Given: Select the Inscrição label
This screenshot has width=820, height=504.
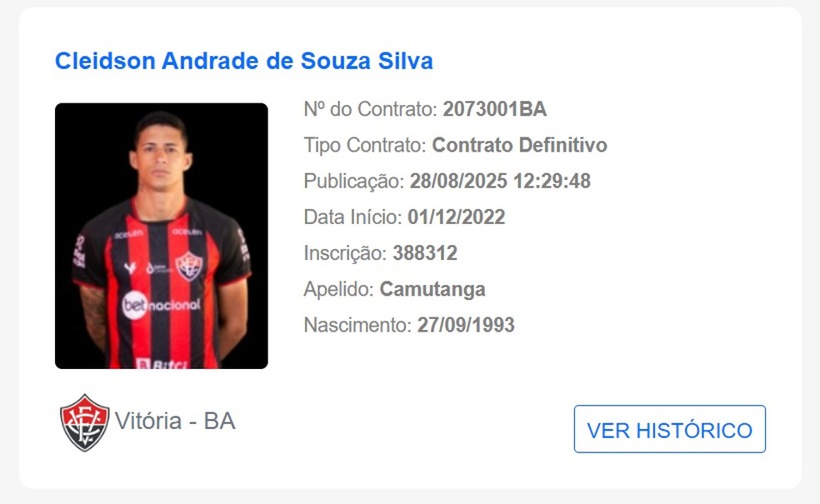Looking at the screenshot, I should pos(346,253).
